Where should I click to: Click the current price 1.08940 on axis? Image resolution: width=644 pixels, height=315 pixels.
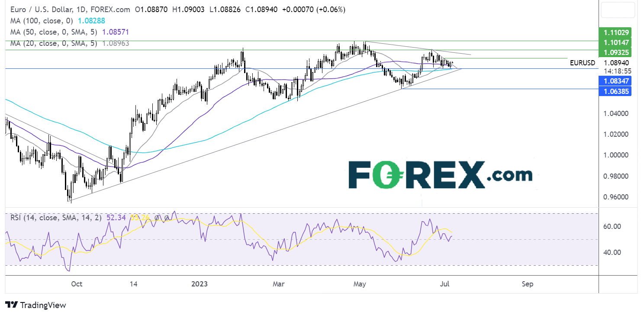click(x=616, y=63)
